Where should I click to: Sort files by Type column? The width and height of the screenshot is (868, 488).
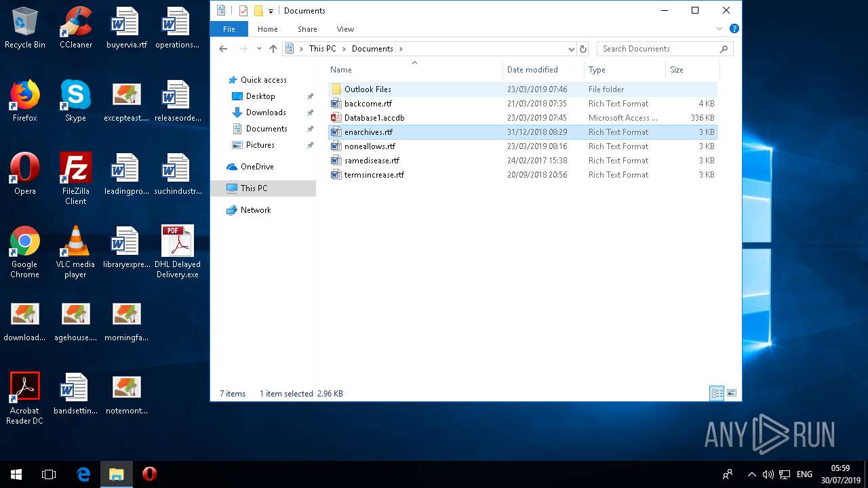coord(625,70)
